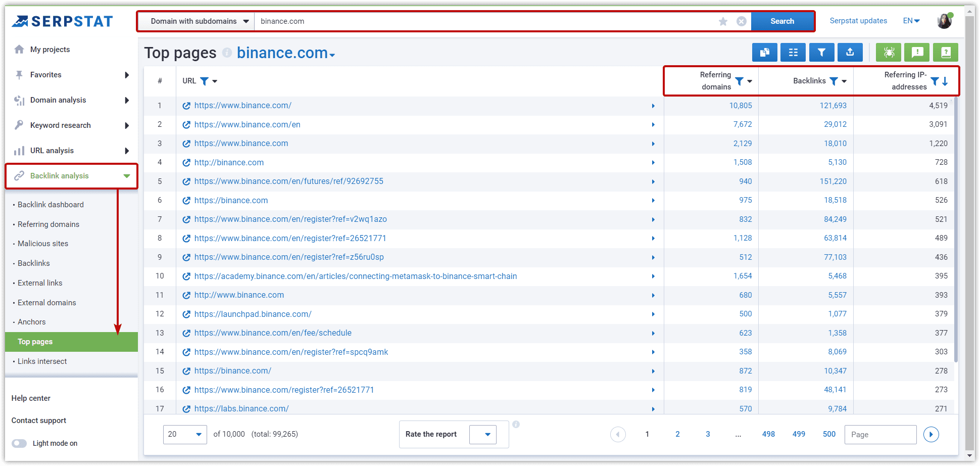Screen dimensions: 980x466
Task: Click the info icon beside Top pages
Action: click(x=227, y=53)
